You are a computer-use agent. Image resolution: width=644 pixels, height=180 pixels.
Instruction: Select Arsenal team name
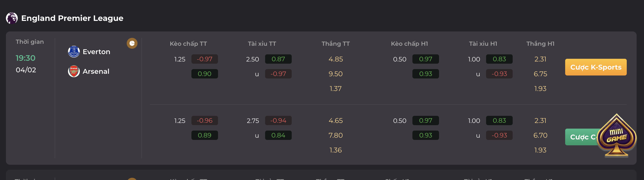tap(96, 72)
